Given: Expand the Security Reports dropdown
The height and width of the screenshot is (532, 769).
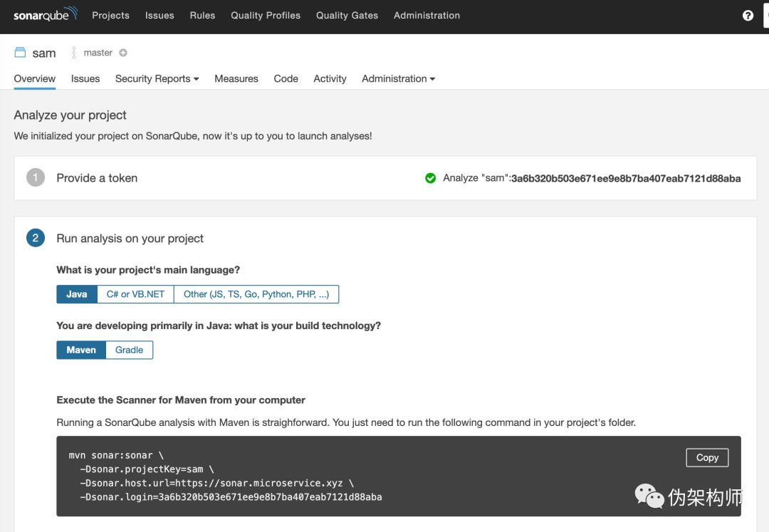Looking at the screenshot, I should [x=157, y=78].
